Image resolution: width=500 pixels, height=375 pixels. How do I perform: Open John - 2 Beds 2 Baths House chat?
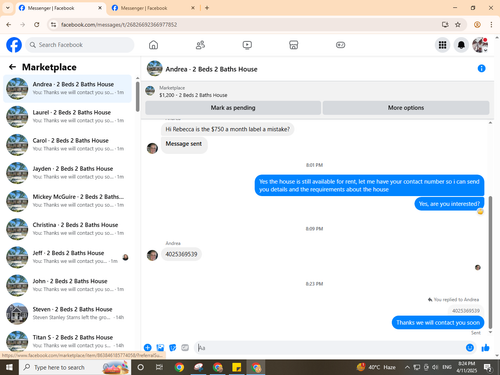point(68,285)
